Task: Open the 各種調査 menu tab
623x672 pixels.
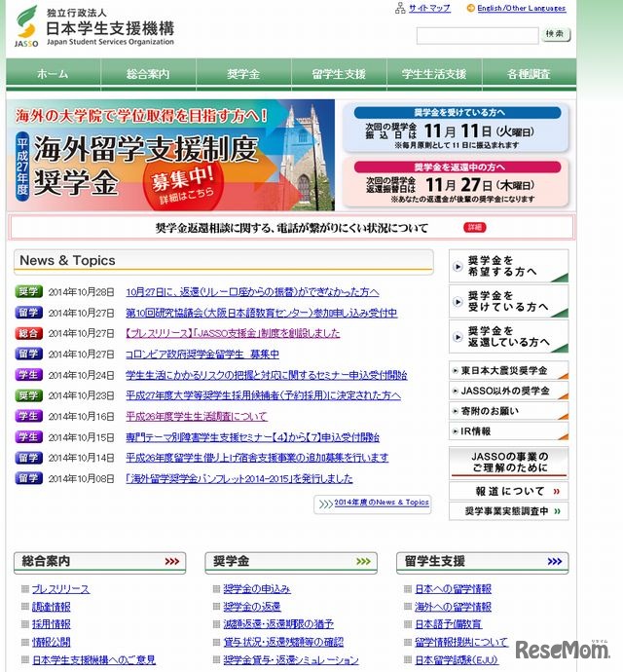Action: click(529, 74)
